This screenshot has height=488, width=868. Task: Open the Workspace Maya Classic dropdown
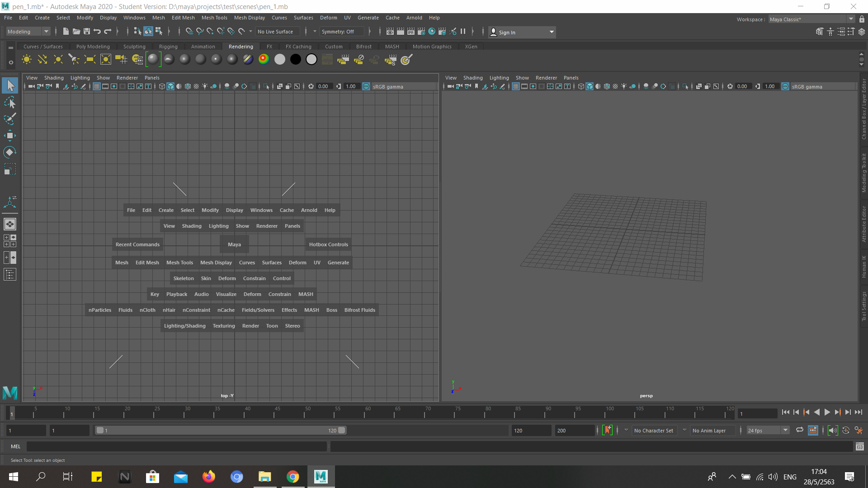(x=851, y=19)
